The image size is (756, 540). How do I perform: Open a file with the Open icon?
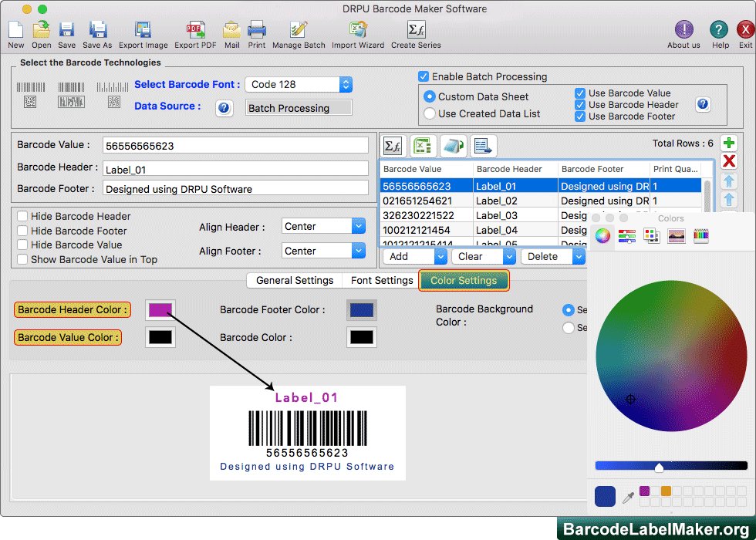point(42,30)
